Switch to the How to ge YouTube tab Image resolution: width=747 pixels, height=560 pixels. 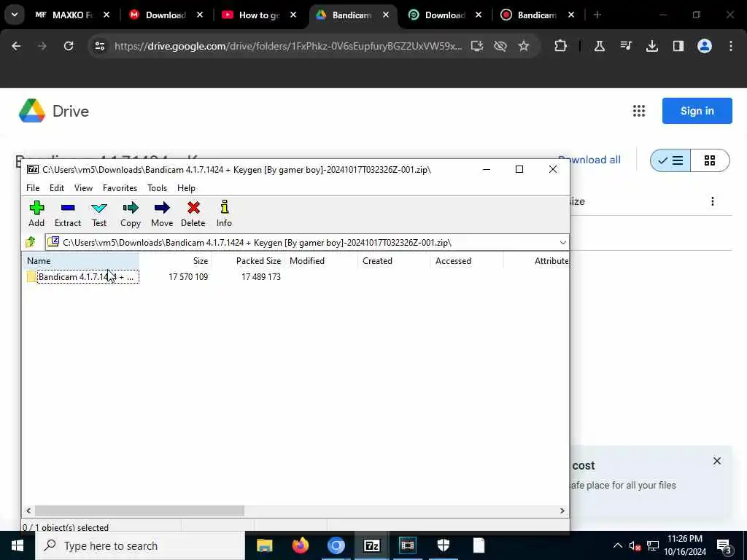[259, 15]
